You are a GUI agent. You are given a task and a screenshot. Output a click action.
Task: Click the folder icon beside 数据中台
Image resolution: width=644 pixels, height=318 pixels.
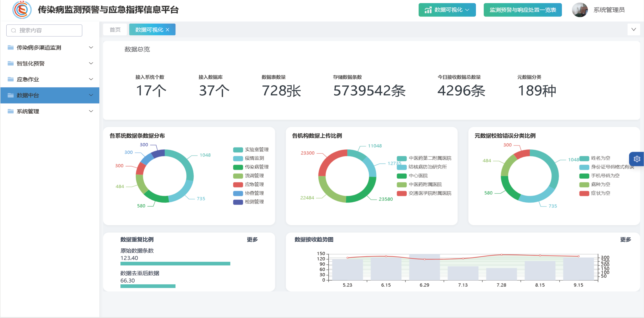pyautogui.click(x=11, y=95)
